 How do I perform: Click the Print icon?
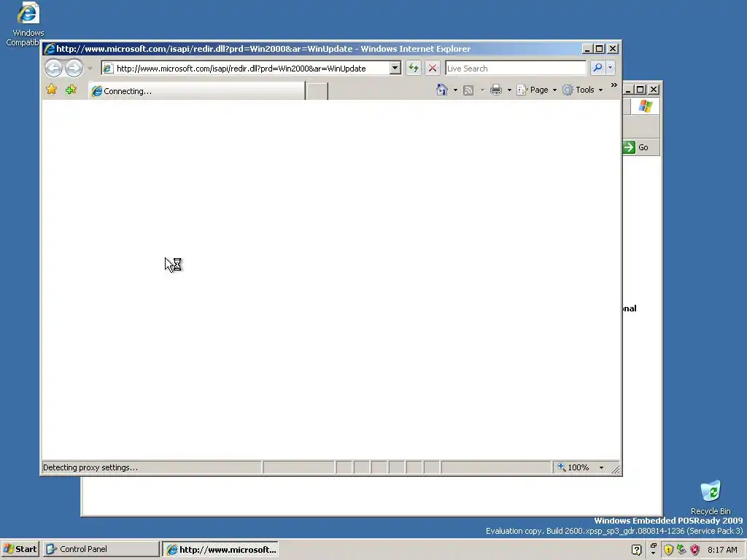pos(496,90)
